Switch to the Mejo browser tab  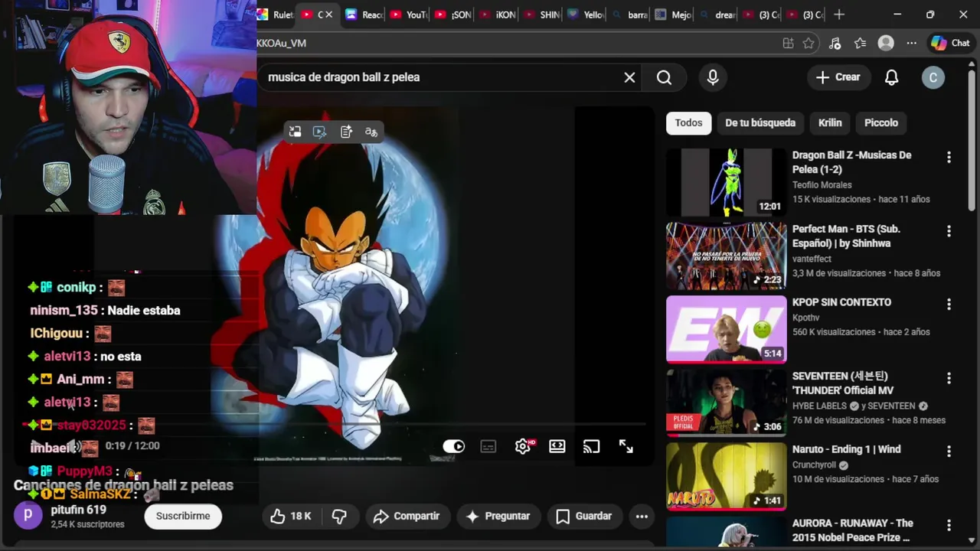[675, 15]
